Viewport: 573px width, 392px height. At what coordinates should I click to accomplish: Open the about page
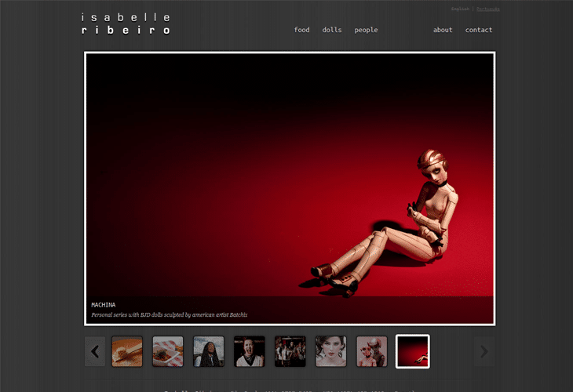443,30
